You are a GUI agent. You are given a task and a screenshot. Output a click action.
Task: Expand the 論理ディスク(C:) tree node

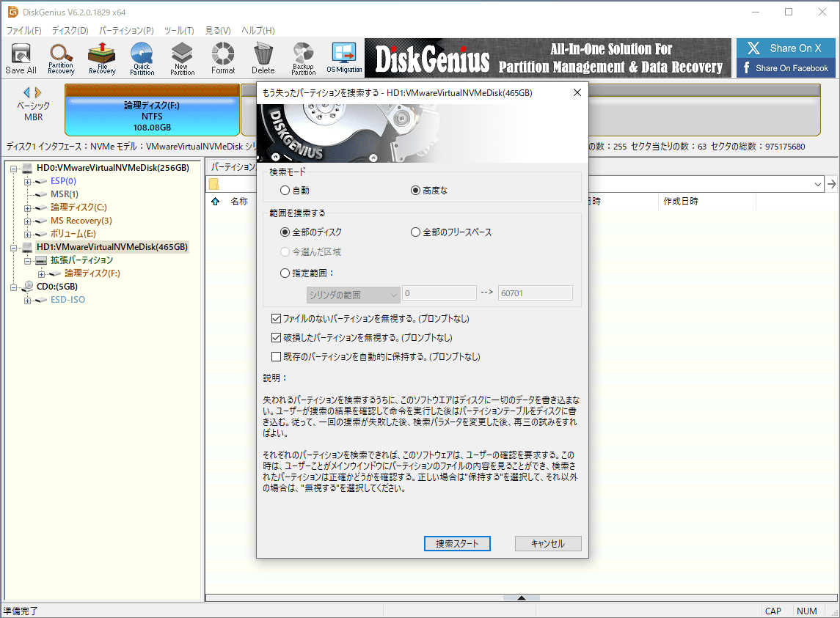(x=27, y=208)
